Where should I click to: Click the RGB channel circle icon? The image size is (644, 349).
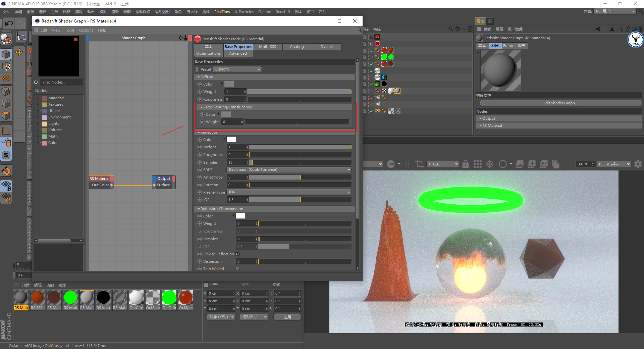point(391,164)
